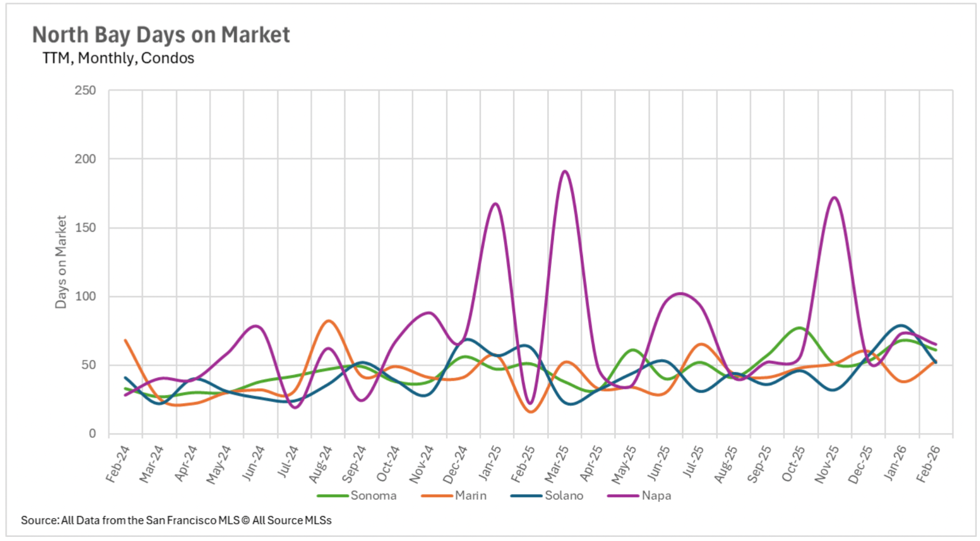Click the vertical Days on Market axis title
Image resolution: width=980 pixels, height=541 pixels.
click(x=61, y=262)
